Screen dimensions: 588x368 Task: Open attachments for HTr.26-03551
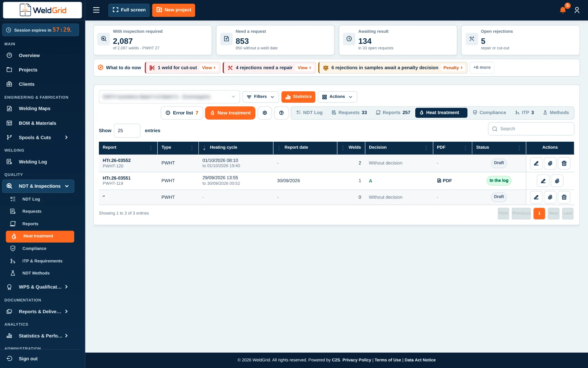click(557, 181)
